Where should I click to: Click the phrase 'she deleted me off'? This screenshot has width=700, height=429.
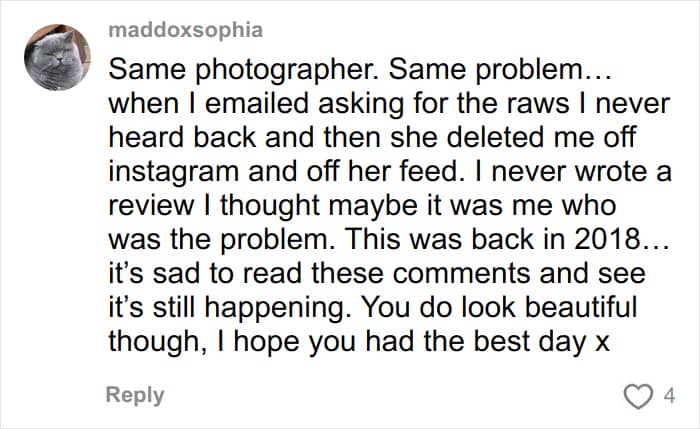pyautogui.click(x=513, y=138)
